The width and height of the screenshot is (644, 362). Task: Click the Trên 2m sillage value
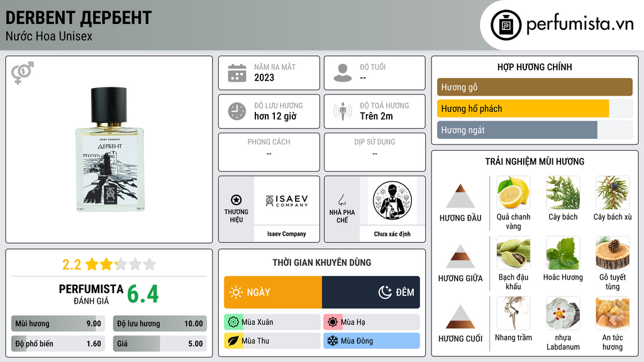click(x=376, y=116)
